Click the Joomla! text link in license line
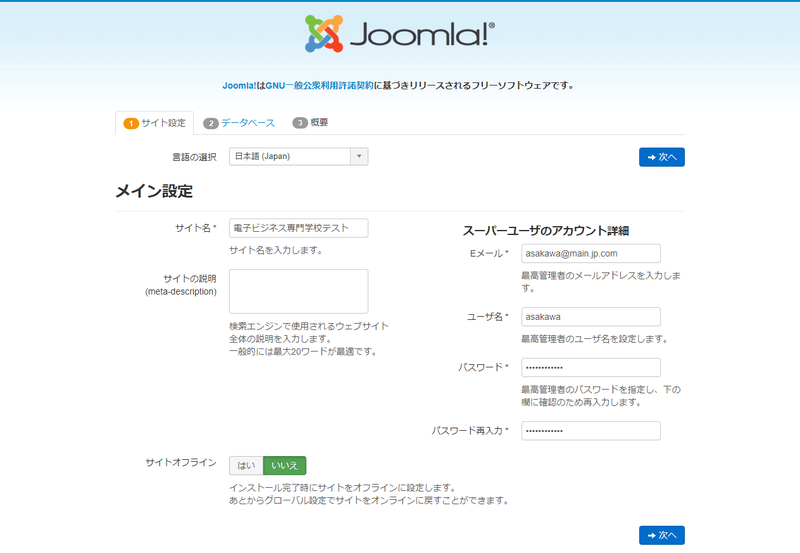The width and height of the screenshot is (800, 553). click(240, 85)
